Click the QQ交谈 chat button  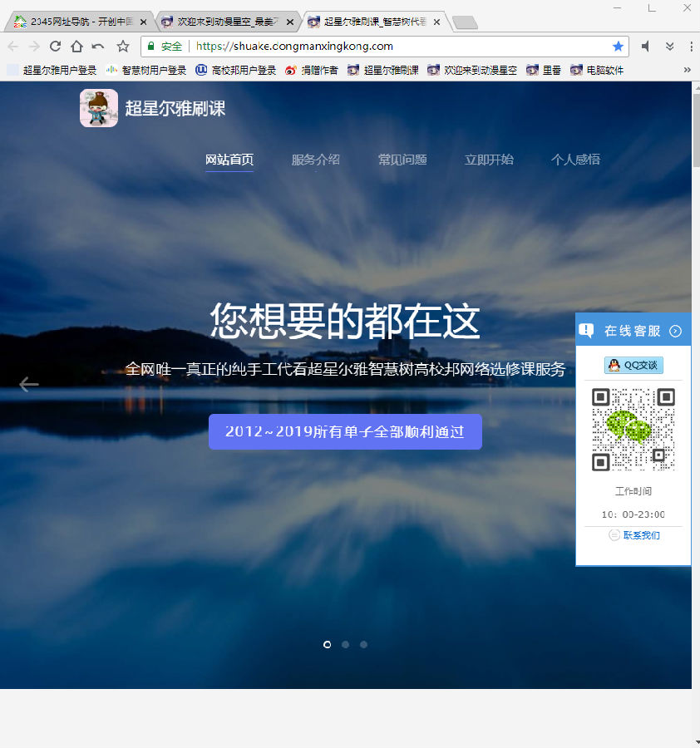633,366
